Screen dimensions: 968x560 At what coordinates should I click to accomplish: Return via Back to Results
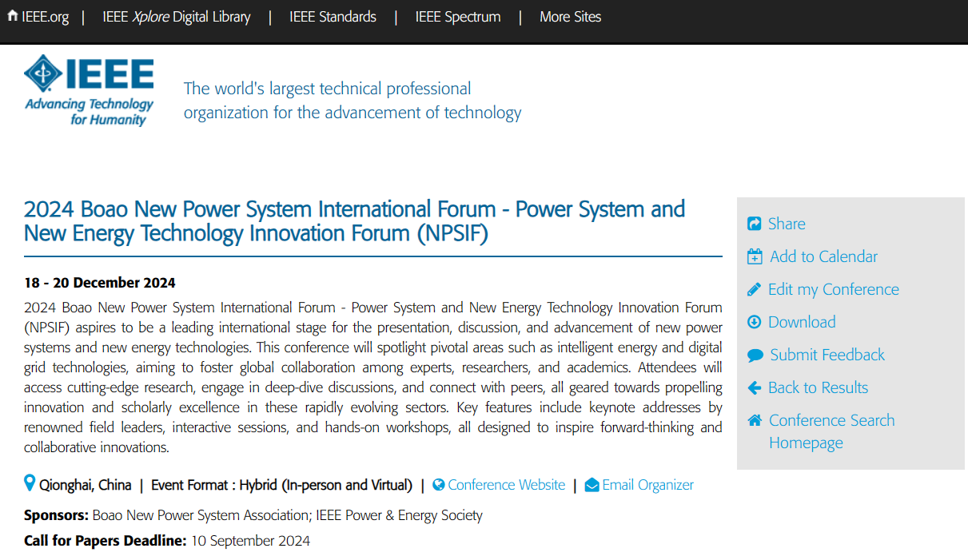click(818, 387)
